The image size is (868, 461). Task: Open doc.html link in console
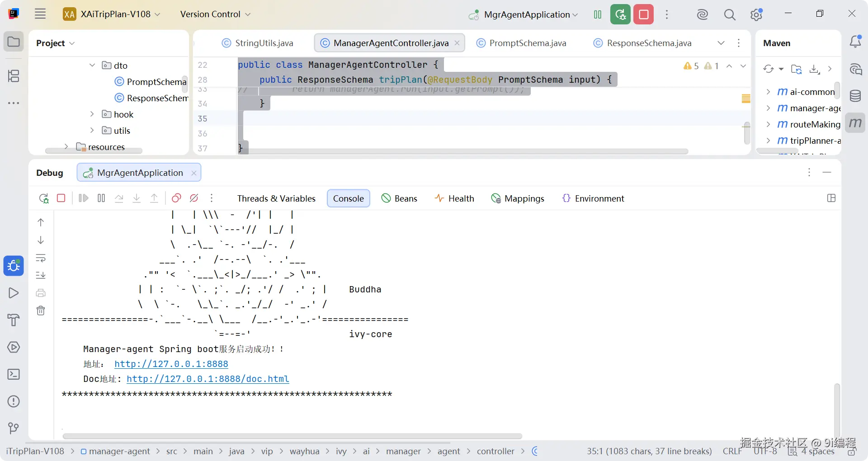tap(208, 379)
